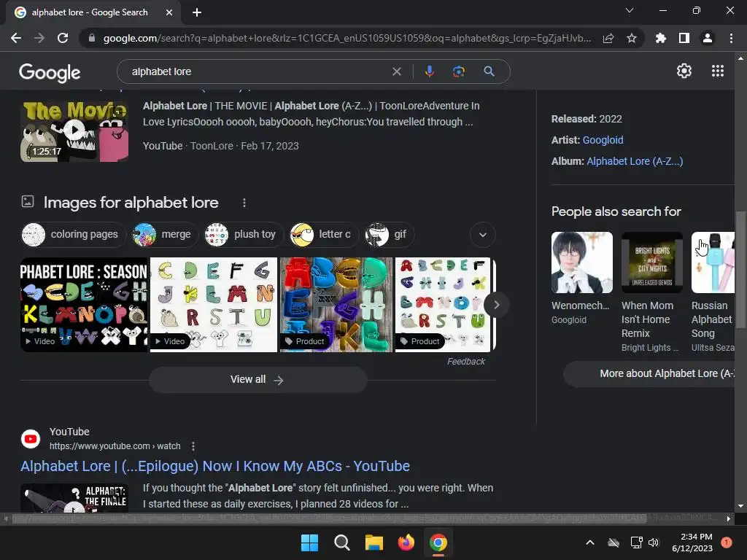The height and width of the screenshot is (560, 747).
Task: Open the colorful 3D letters product image
Action: point(336,305)
